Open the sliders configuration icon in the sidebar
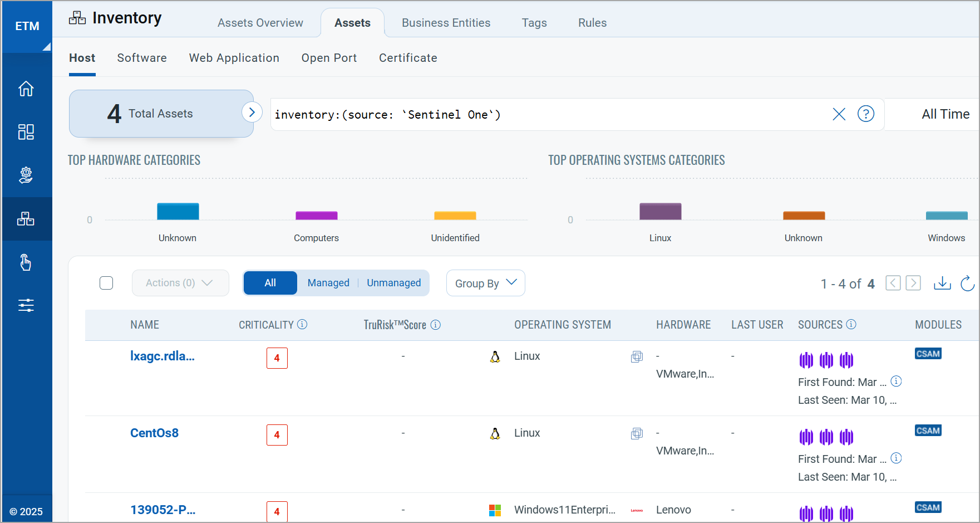Viewport: 980px width, 523px height. point(26,305)
